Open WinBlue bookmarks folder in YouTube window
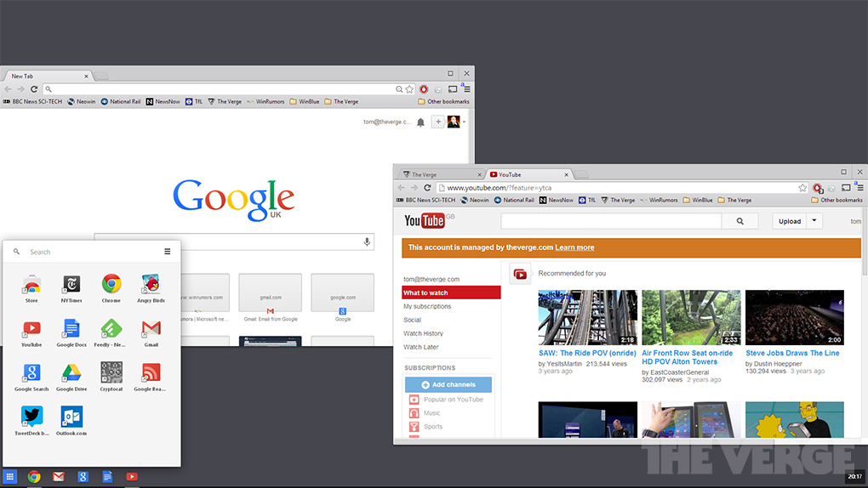 click(698, 201)
